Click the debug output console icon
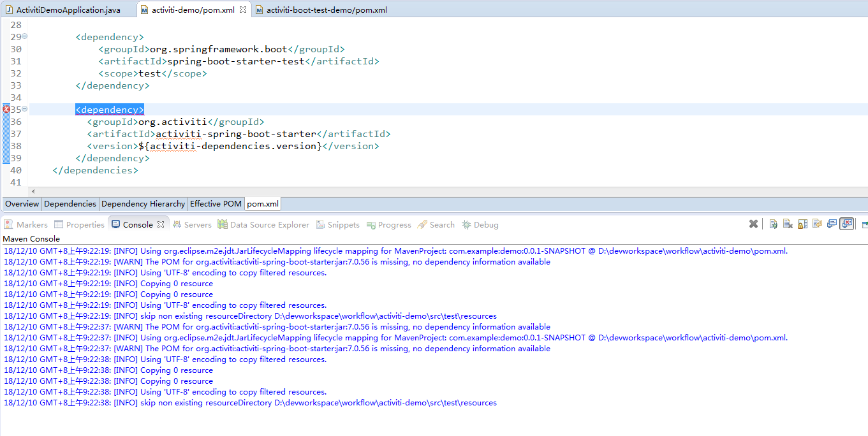The height and width of the screenshot is (436, 868). pyautogui.click(x=774, y=224)
